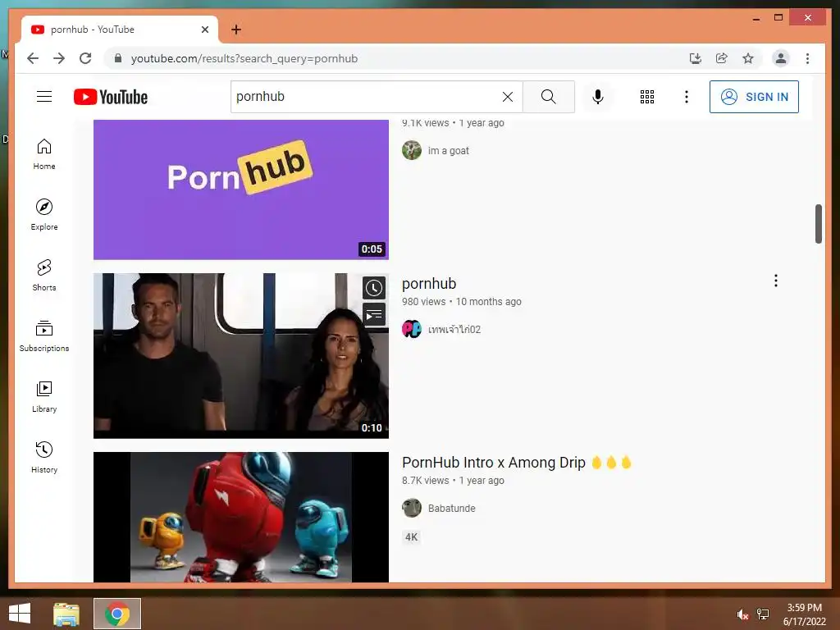Click the muted volume tray icon
Viewport: 840px width, 630px height.
coord(742,614)
